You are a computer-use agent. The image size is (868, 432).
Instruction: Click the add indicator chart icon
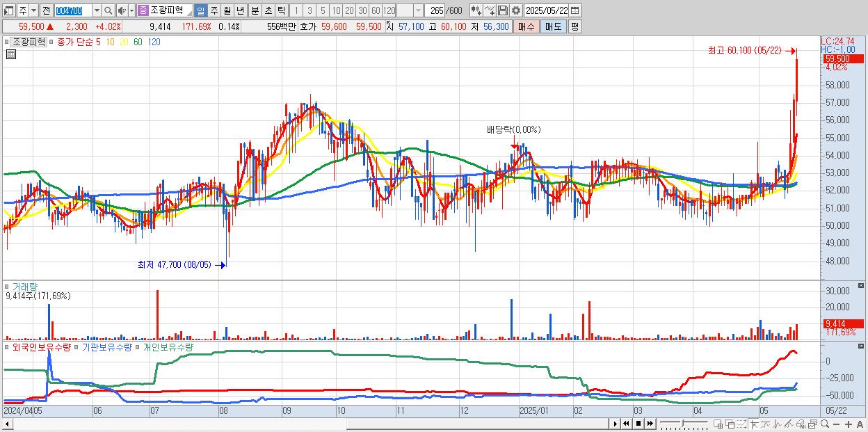(x=476, y=10)
